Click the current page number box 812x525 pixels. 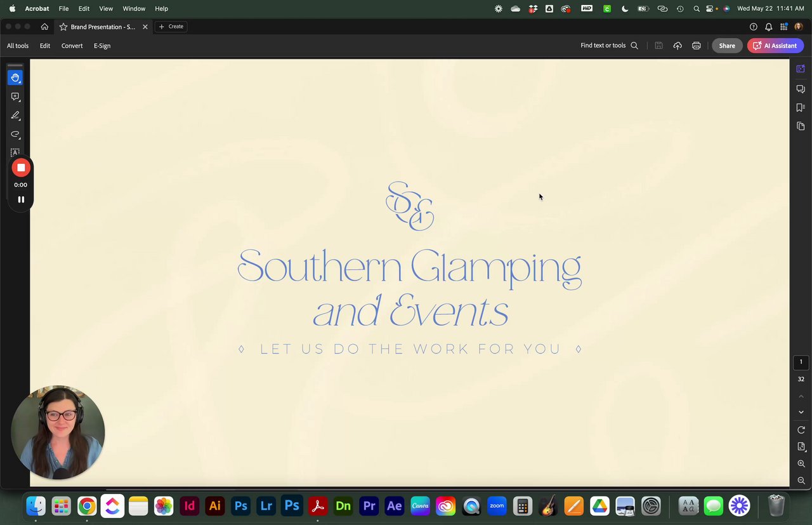tap(801, 362)
